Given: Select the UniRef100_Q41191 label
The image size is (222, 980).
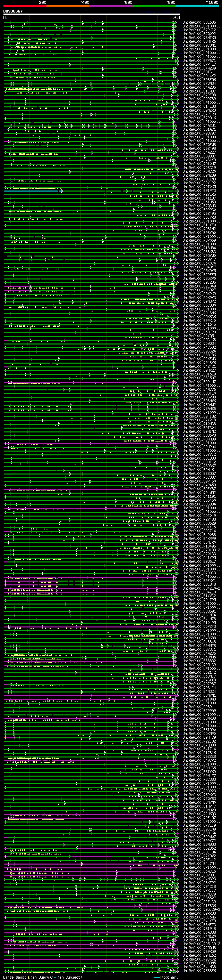Looking at the screenshot, I should pos(199,496).
